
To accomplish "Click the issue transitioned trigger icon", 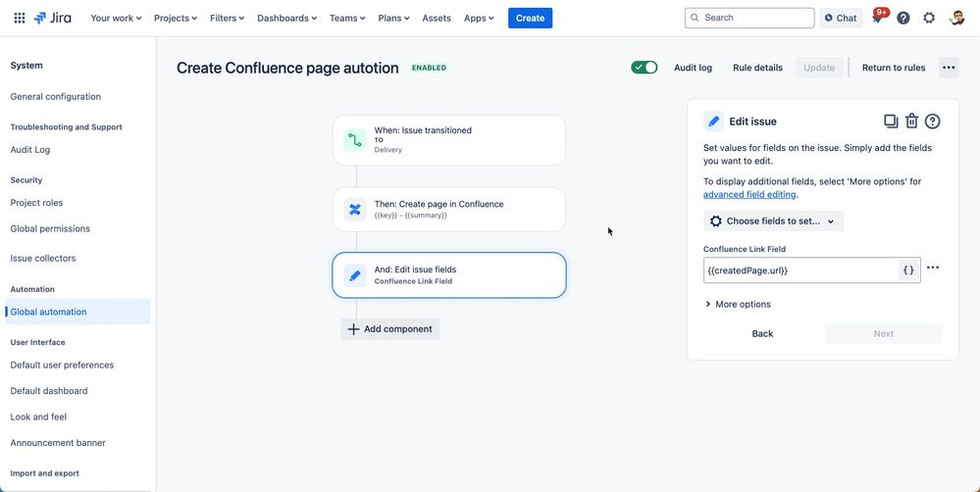I will pos(355,140).
